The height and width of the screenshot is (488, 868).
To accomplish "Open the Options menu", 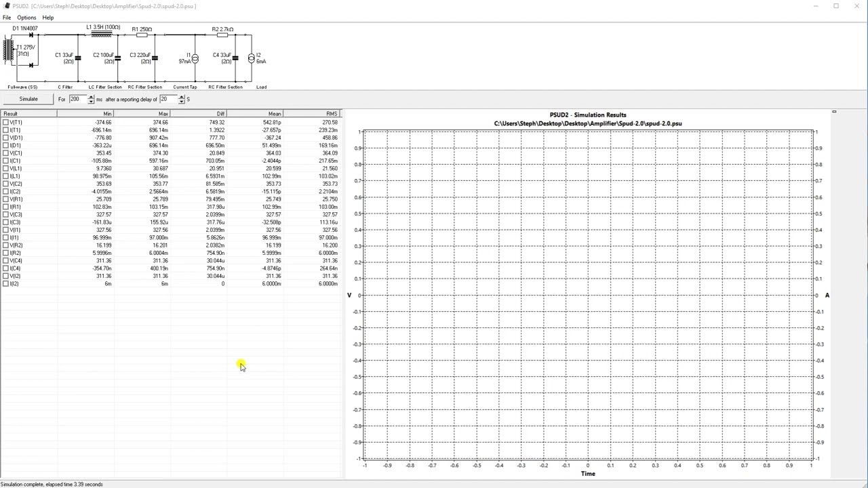I will [x=26, y=18].
